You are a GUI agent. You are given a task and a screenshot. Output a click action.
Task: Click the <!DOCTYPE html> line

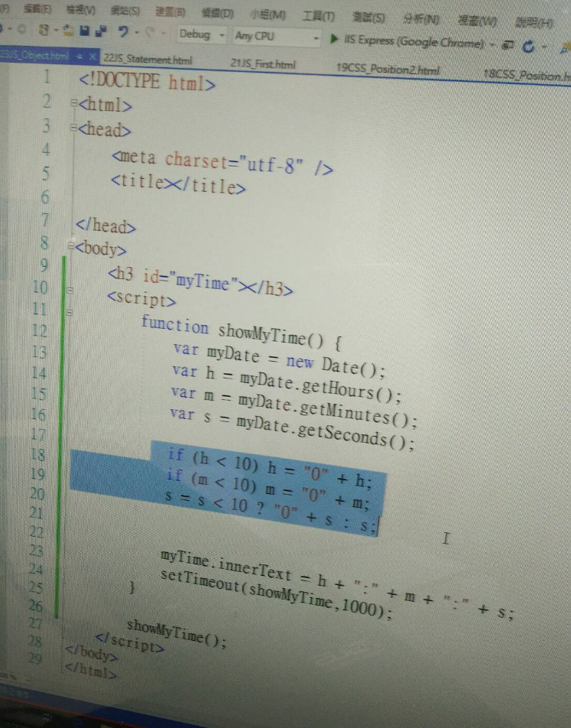148,82
